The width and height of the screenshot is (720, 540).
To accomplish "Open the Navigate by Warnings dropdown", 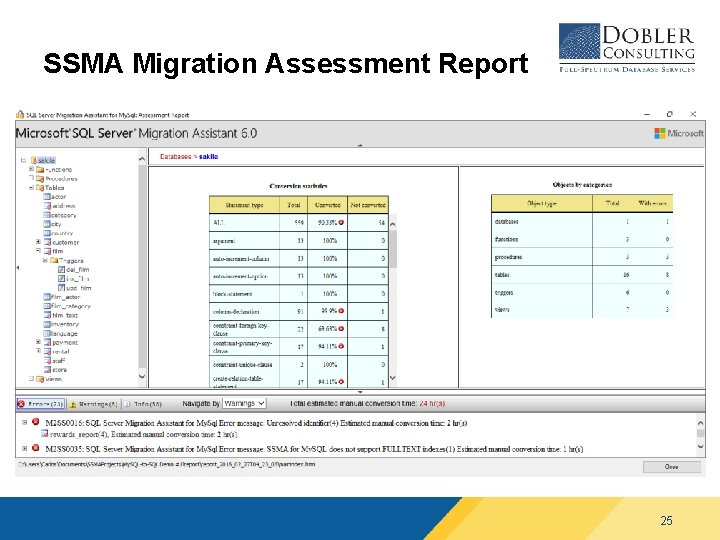I will (x=244, y=403).
